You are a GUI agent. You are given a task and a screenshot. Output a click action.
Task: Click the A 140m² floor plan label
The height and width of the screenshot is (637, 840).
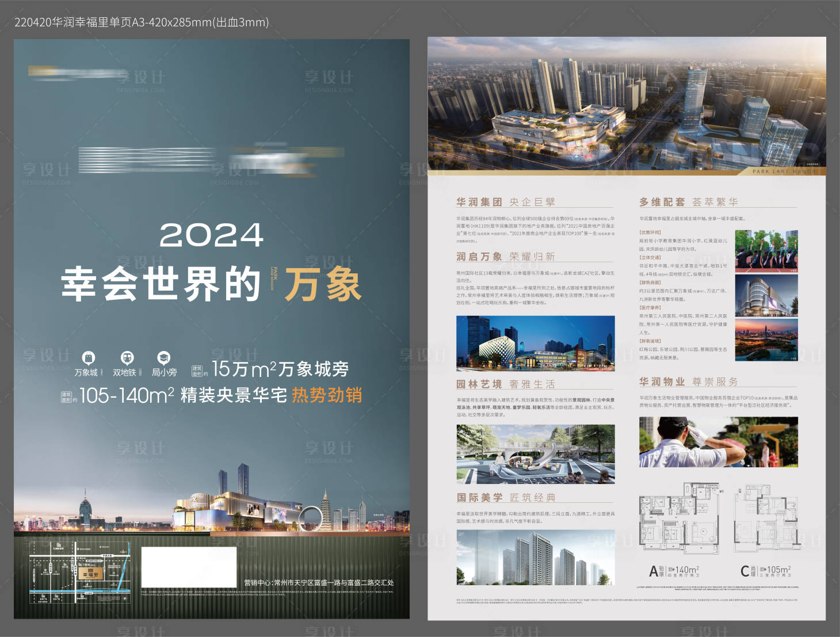tap(674, 571)
